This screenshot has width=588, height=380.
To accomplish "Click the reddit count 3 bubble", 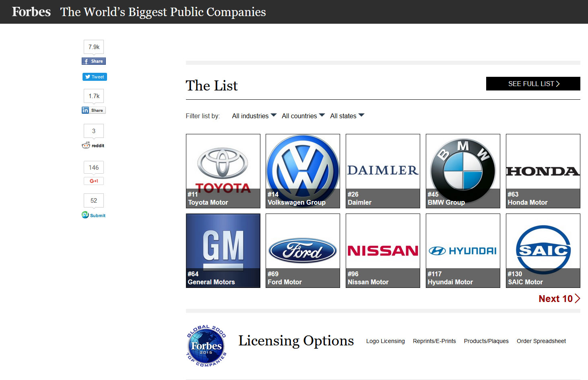I will (94, 131).
